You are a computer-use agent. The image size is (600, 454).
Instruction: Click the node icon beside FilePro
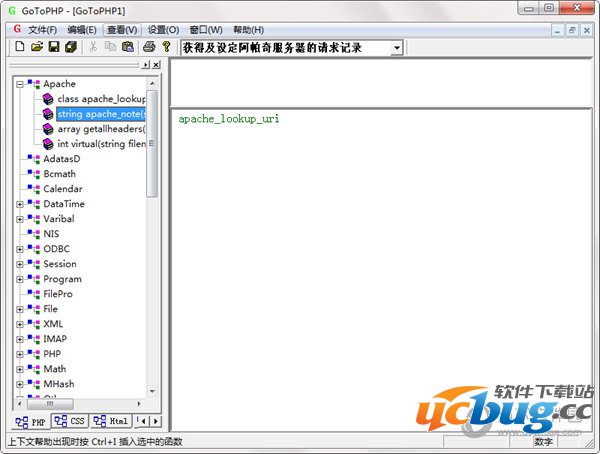tap(34, 294)
